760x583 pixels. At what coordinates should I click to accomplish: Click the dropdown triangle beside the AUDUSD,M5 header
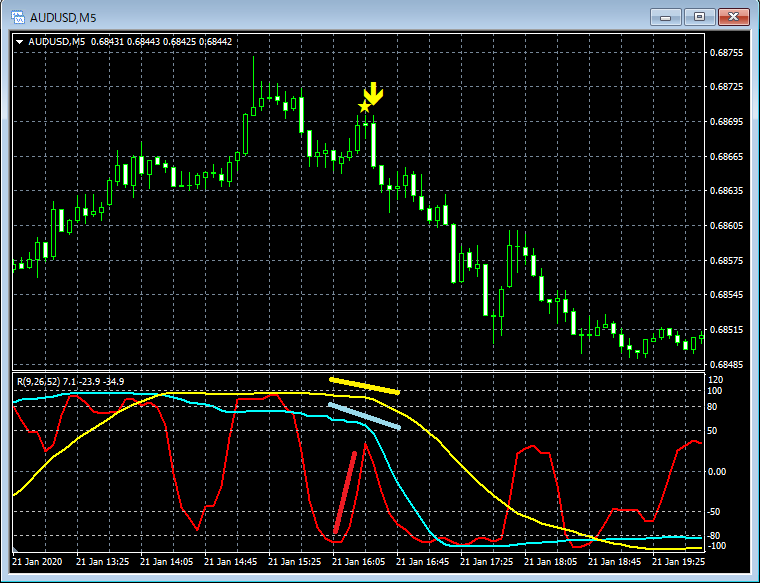tap(19, 42)
